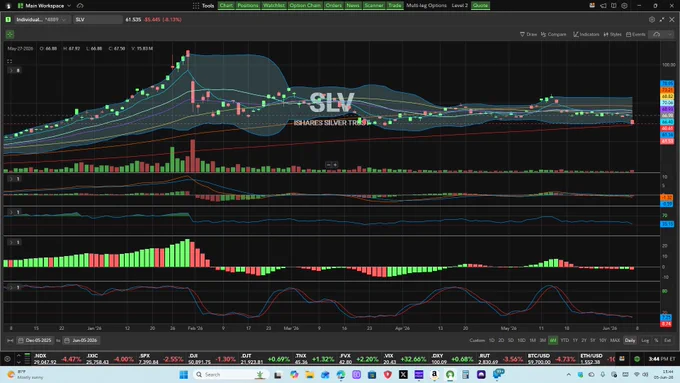Open the chart panel settings gear
The width and height of the screenshot is (680, 383).
652,20
